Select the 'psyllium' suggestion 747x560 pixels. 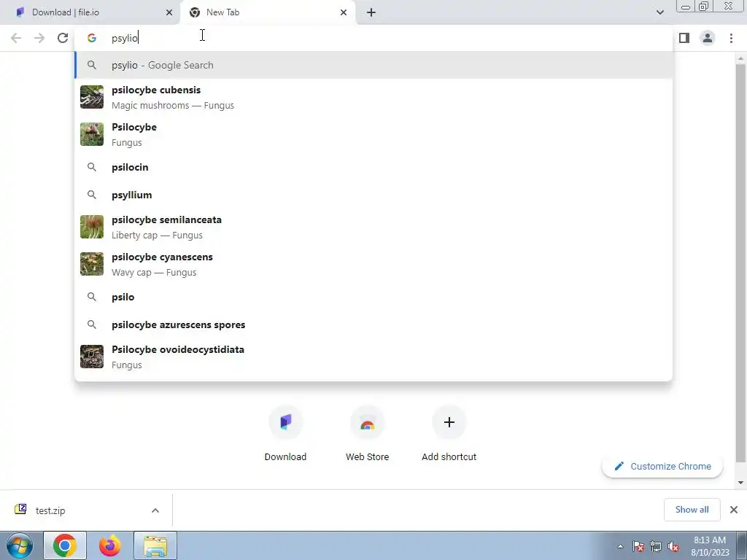[x=373, y=195]
